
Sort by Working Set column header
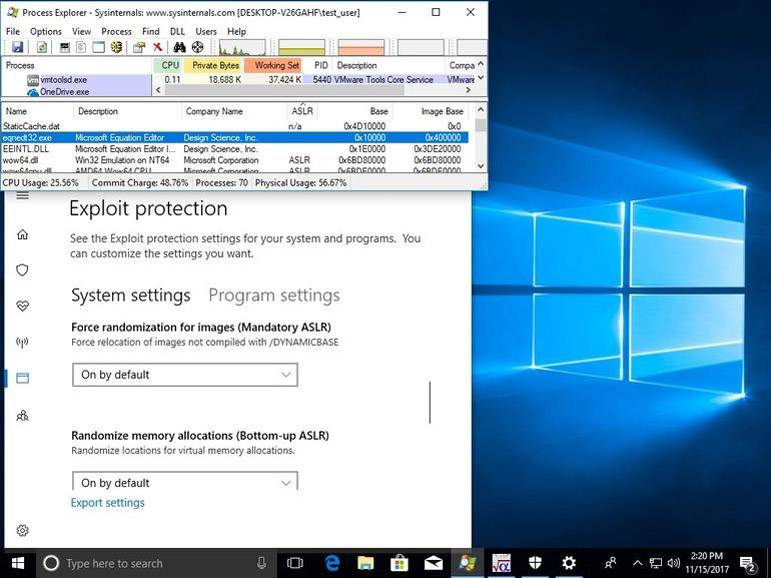coord(276,66)
